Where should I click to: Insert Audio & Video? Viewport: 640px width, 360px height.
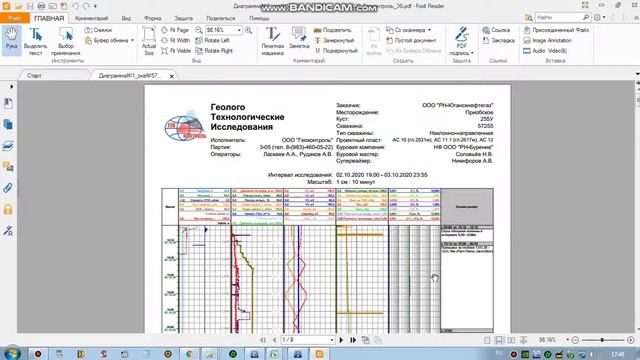tap(545, 51)
